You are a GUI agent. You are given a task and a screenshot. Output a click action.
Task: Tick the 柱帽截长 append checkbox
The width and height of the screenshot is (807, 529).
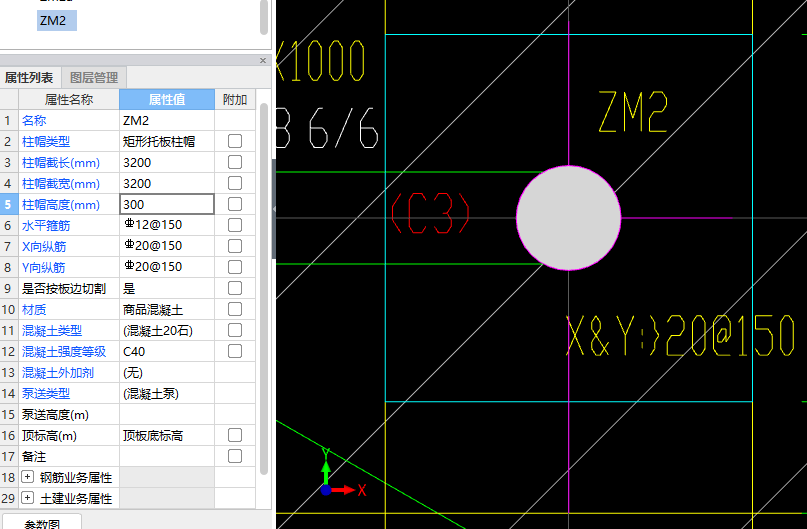point(235,162)
